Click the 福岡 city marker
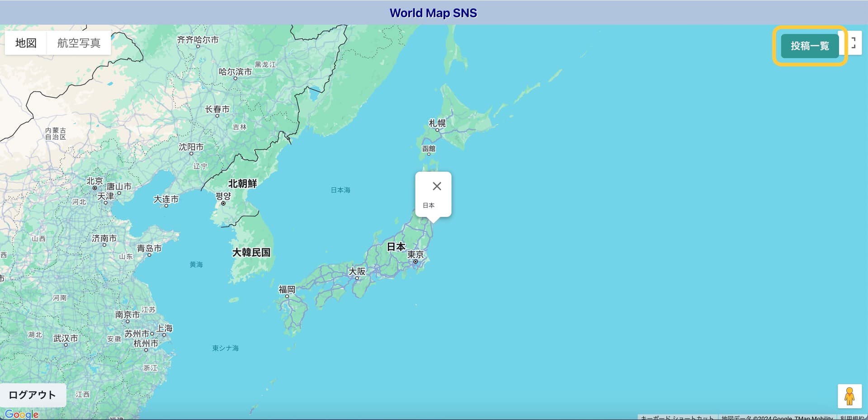Screen dimensions: 868x420 tap(287, 296)
